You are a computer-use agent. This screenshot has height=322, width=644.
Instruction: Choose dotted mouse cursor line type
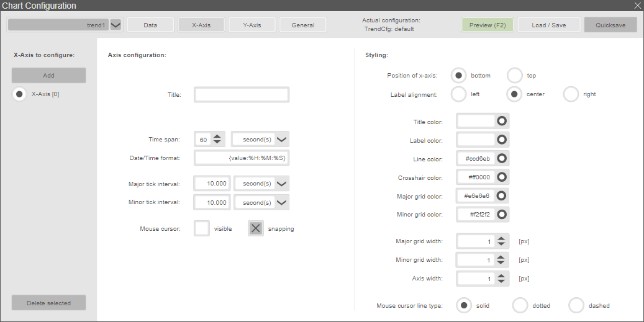(x=520, y=305)
